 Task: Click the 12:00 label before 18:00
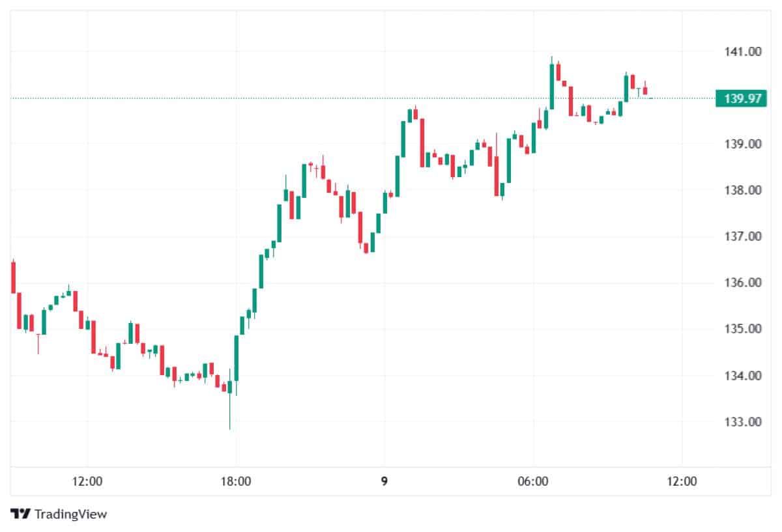(x=87, y=482)
